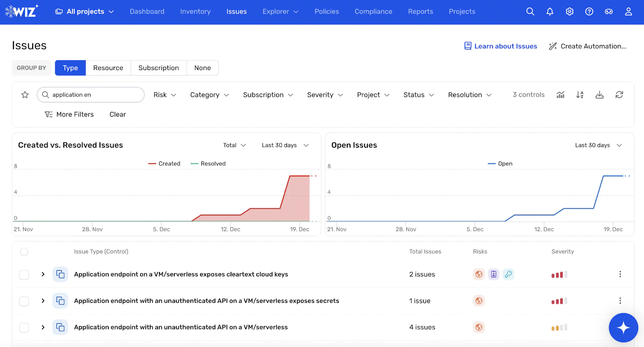This screenshot has height=347, width=644.
Task: Change Open Issues Last 30 days range
Action: 599,145
